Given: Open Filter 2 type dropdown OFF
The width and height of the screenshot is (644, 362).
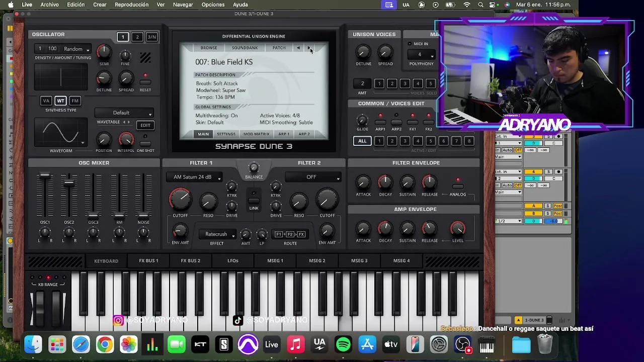Looking at the screenshot, I should coord(313,177).
